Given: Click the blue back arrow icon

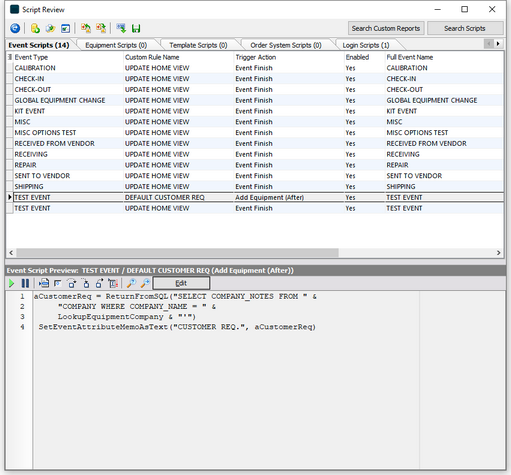Looking at the screenshot, I should tap(15, 28).
